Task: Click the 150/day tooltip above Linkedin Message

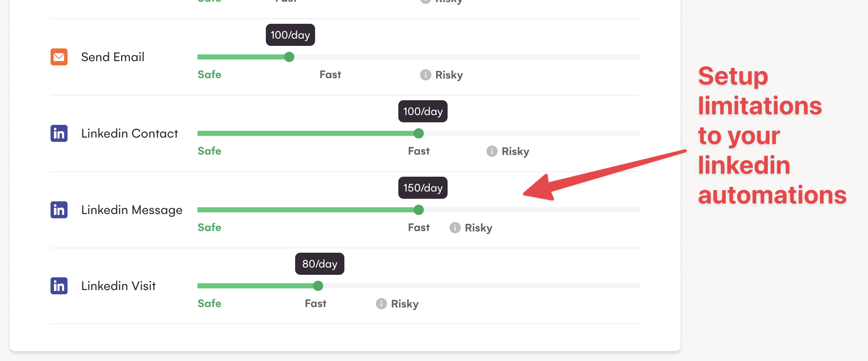Action: pyautogui.click(x=423, y=188)
